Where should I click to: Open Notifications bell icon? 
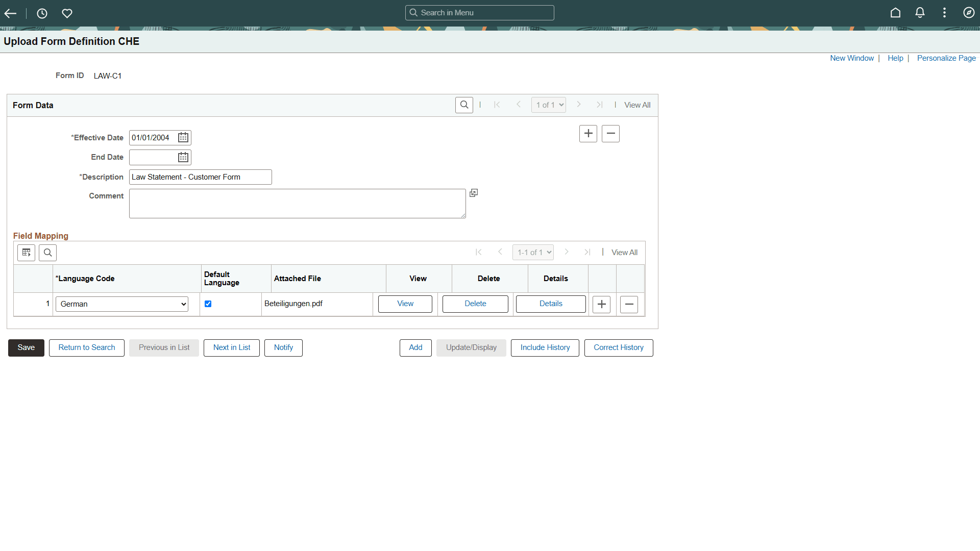[920, 13]
